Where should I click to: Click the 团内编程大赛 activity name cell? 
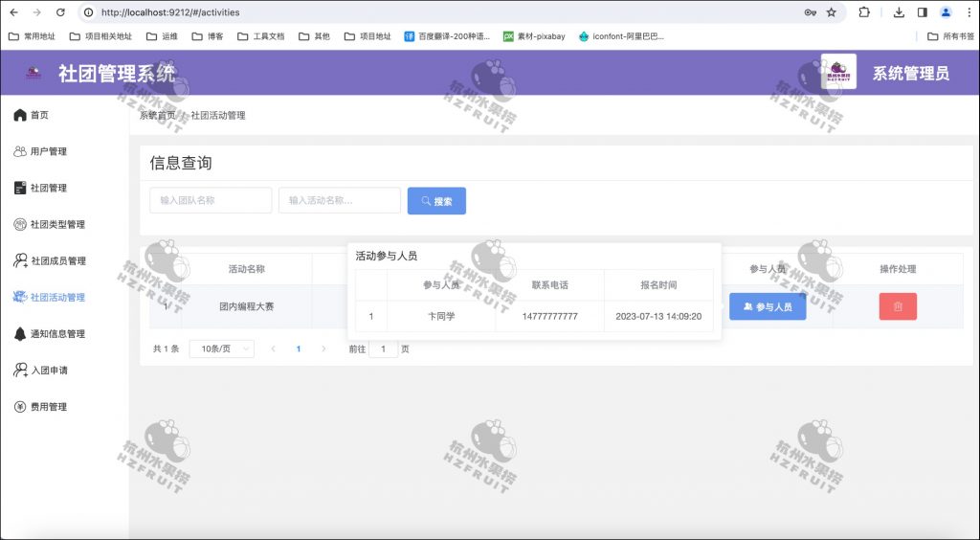click(x=246, y=307)
